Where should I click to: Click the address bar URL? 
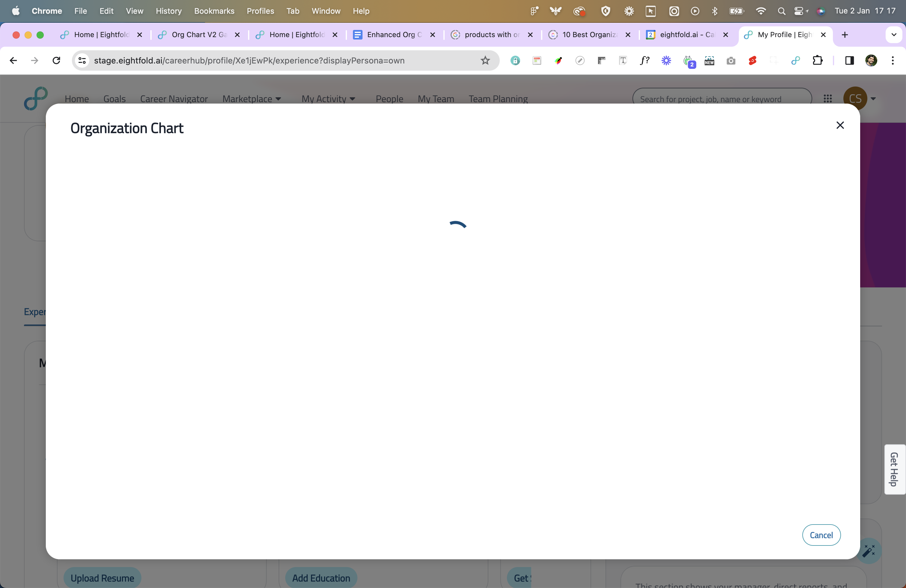pos(249,60)
